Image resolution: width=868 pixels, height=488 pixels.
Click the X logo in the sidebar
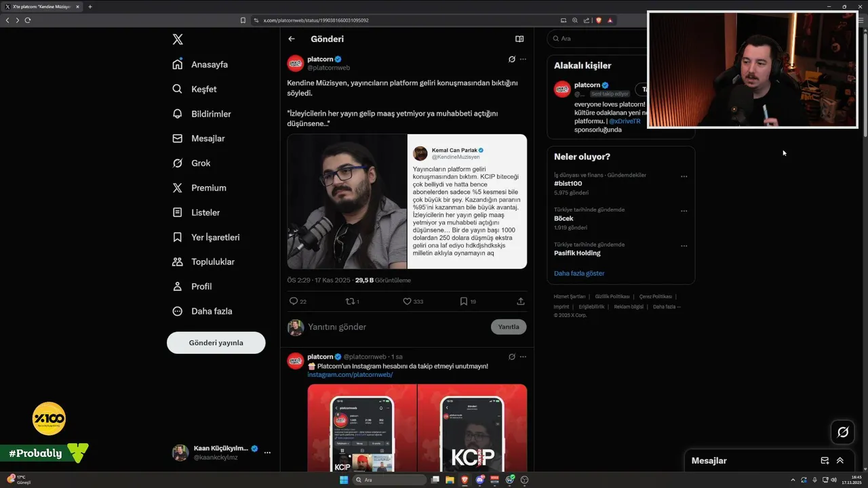click(178, 39)
